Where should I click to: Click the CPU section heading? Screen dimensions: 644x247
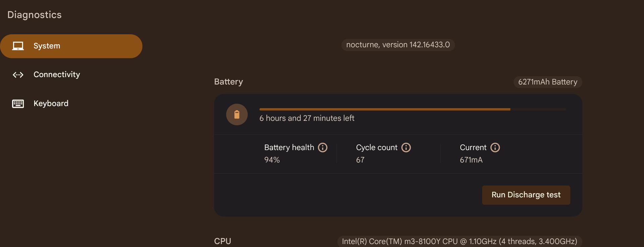pyautogui.click(x=222, y=241)
